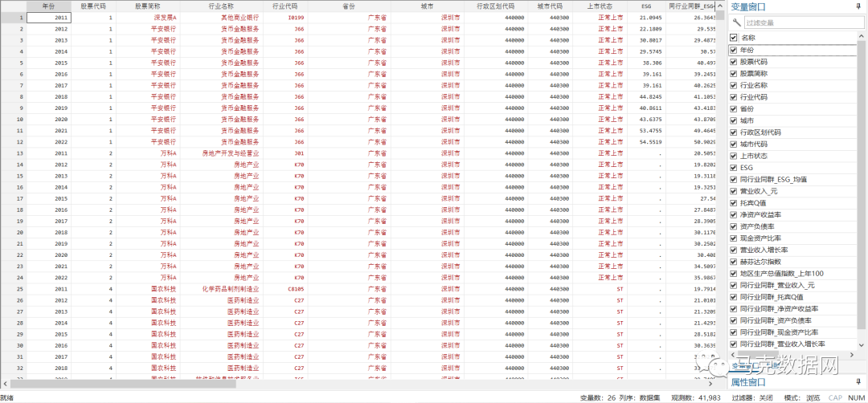Click the ESG value 44.8245
The height and width of the screenshot is (403, 868).
646,97
